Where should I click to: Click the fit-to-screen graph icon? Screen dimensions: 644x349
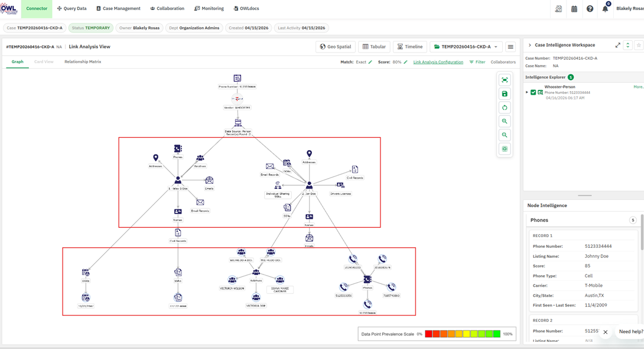505,80
